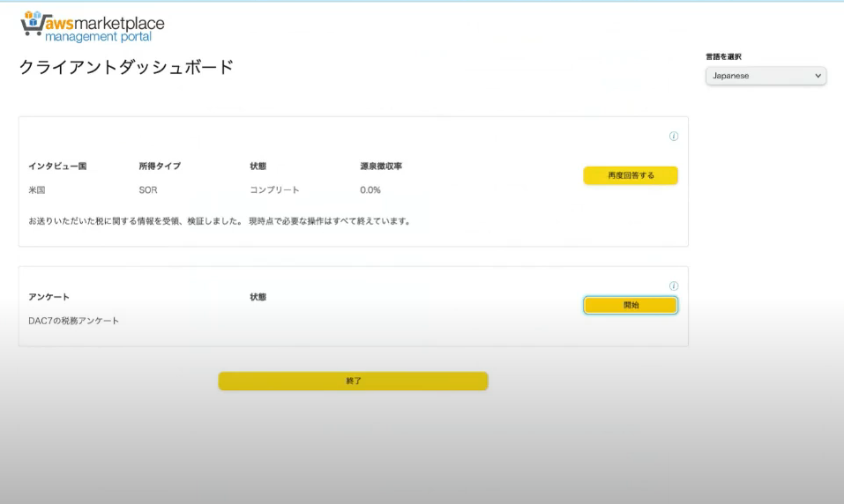Click the クライアントダッシュボード page heading

(x=126, y=67)
